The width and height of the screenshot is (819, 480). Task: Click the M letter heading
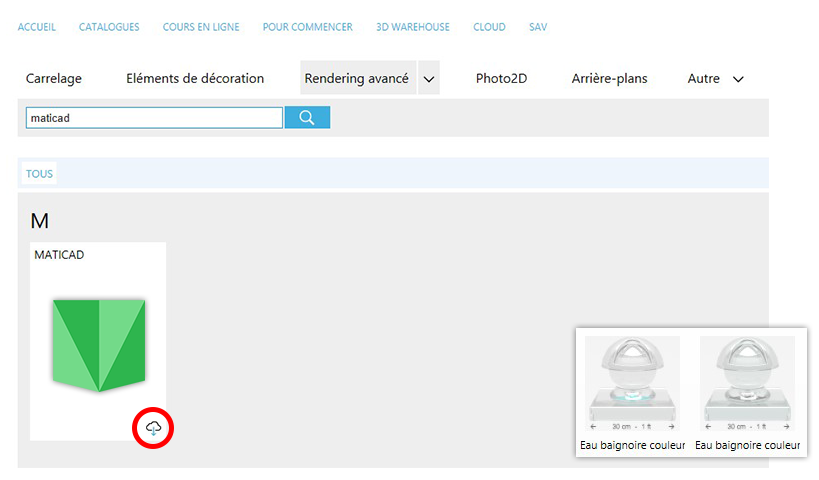point(40,221)
